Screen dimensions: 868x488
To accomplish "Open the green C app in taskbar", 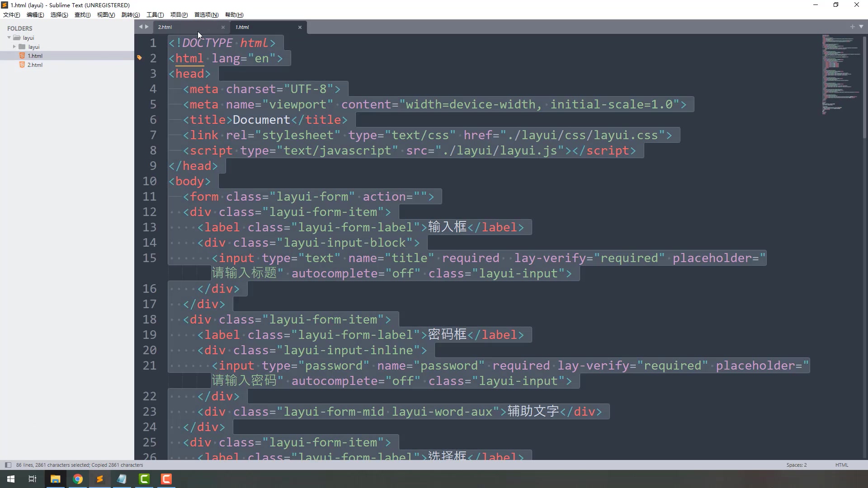I will (x=144, y=479).
